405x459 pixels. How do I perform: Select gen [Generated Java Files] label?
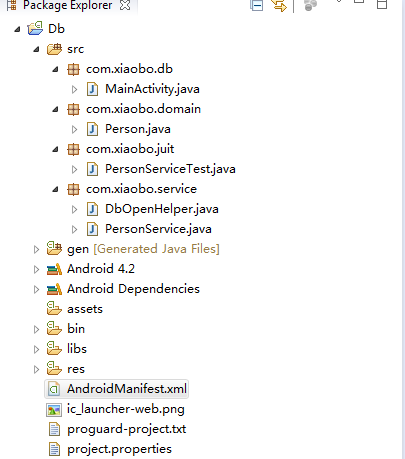click(143, 249)
